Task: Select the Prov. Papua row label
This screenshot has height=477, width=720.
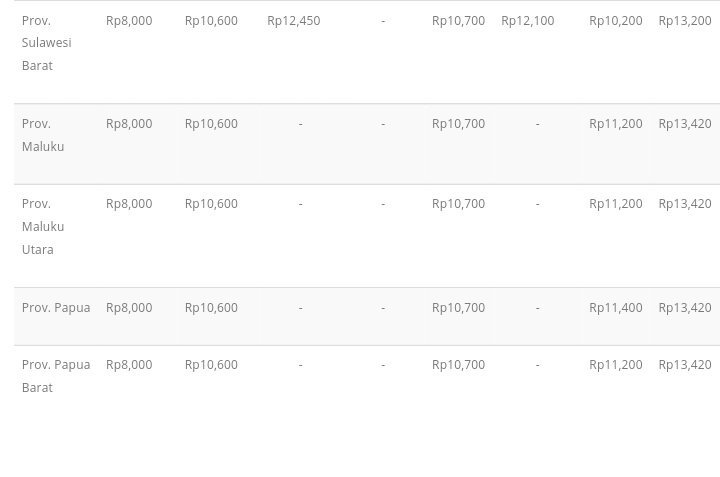Action: (56, 308)
